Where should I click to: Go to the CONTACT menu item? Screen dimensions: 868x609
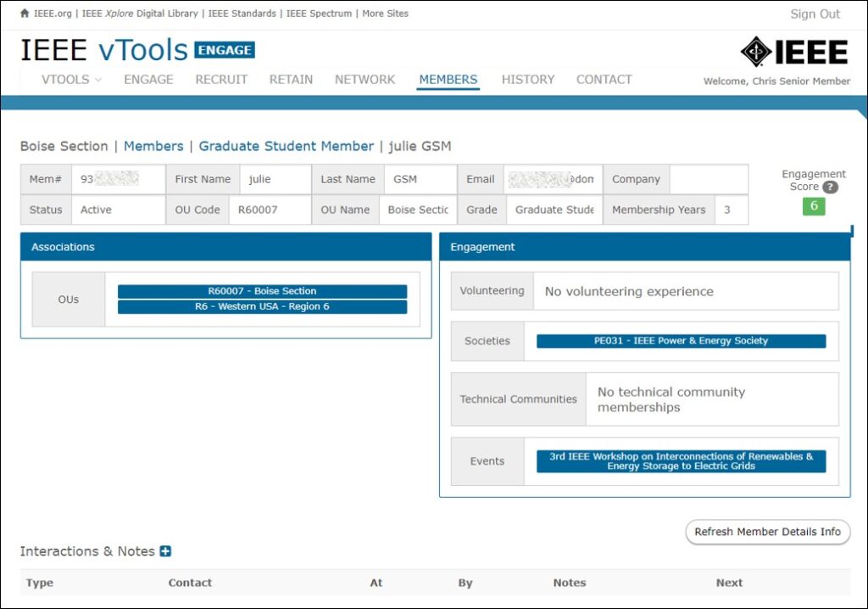pos(604,79)
